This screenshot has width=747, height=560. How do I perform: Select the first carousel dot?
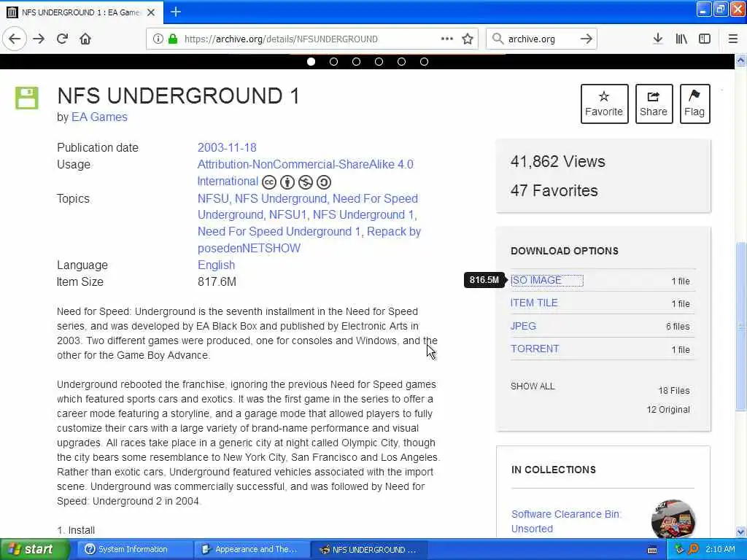311,61
